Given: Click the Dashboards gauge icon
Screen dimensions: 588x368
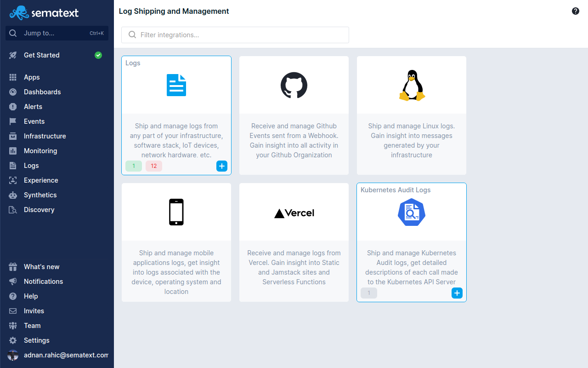Looking at the screenshot, I should click(x=13, y=92).
